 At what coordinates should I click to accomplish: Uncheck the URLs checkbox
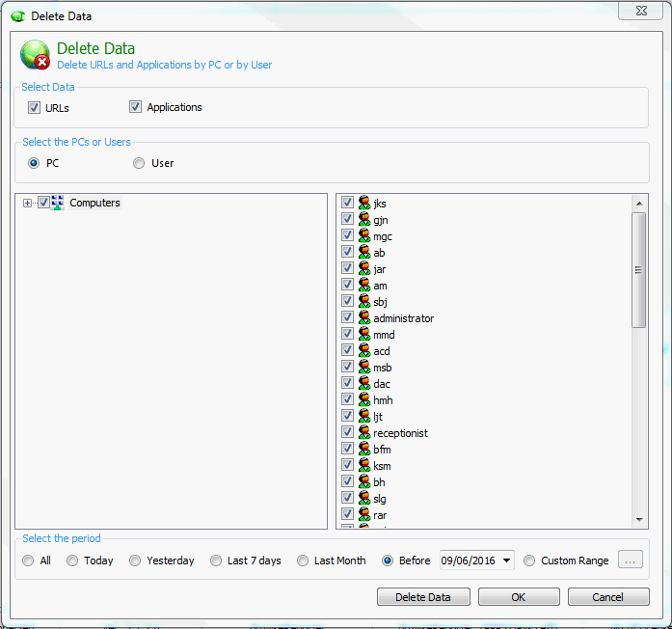(35, 107)
